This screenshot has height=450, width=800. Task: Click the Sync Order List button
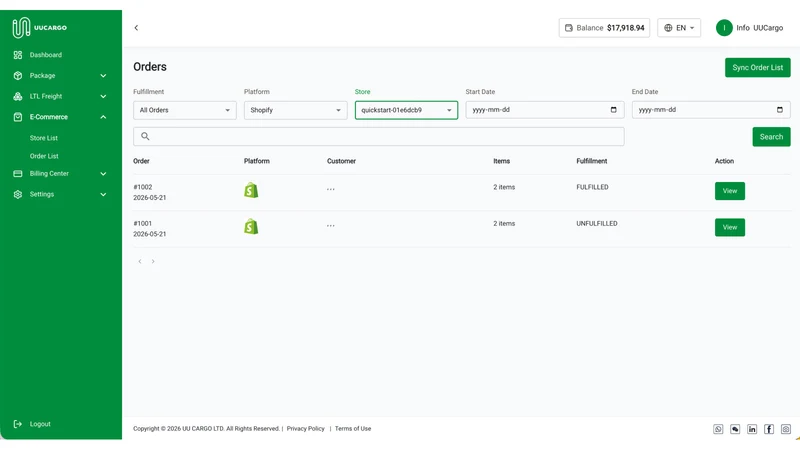pos(758,67)
